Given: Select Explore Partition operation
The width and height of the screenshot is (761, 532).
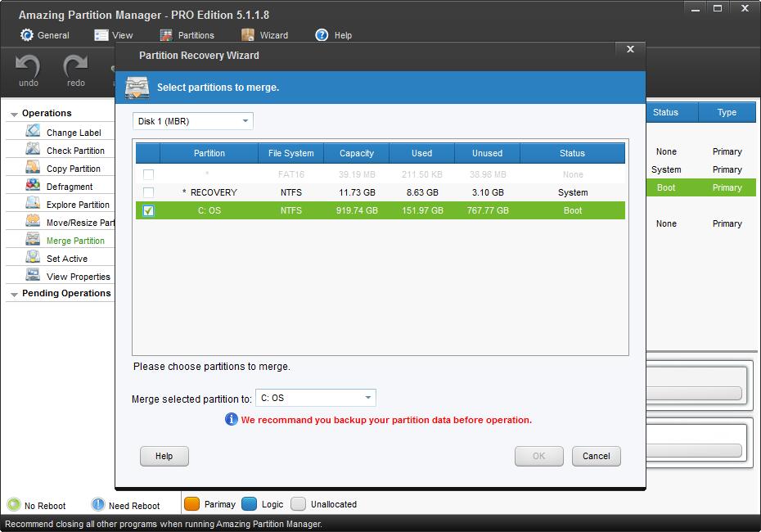Looking at the screenshot, I should (78, 205).
